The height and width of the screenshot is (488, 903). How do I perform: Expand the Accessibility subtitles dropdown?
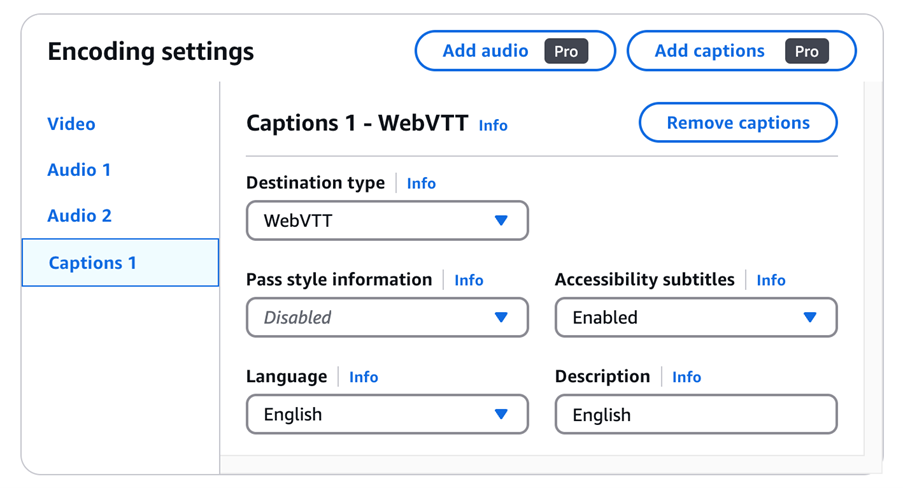696,318
